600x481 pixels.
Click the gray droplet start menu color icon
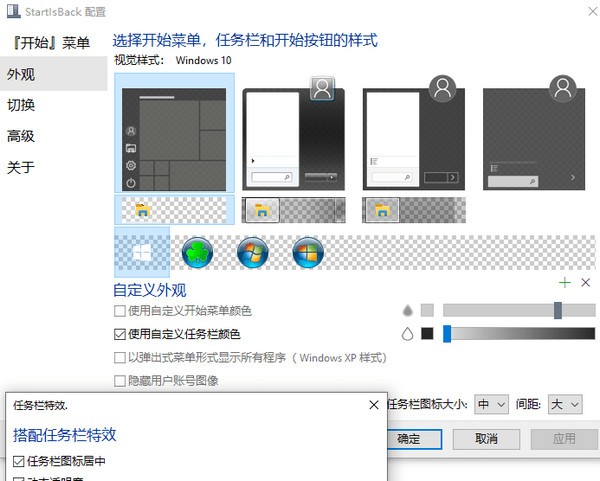tap(408, 310)
